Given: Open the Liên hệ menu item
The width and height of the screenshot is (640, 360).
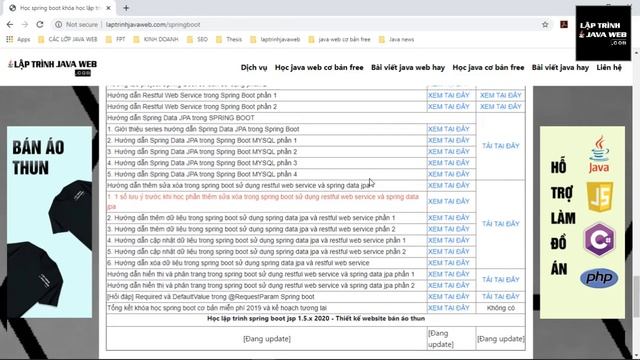Looking at the screenshot, I should [609, 67].
